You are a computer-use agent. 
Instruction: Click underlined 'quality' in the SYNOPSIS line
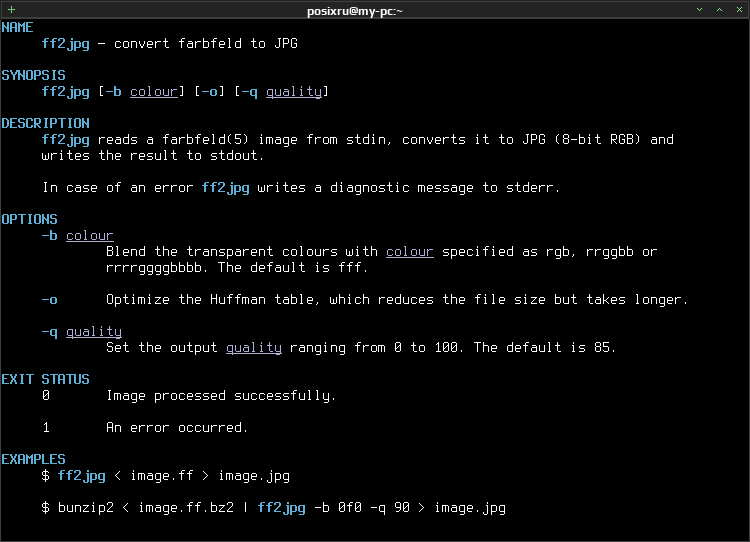coord(294,92)
